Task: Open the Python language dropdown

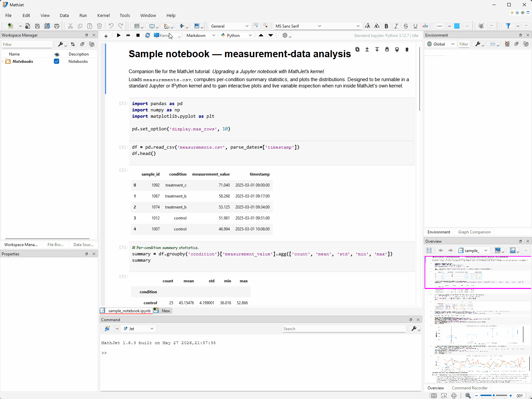Action: pos(236,35)
